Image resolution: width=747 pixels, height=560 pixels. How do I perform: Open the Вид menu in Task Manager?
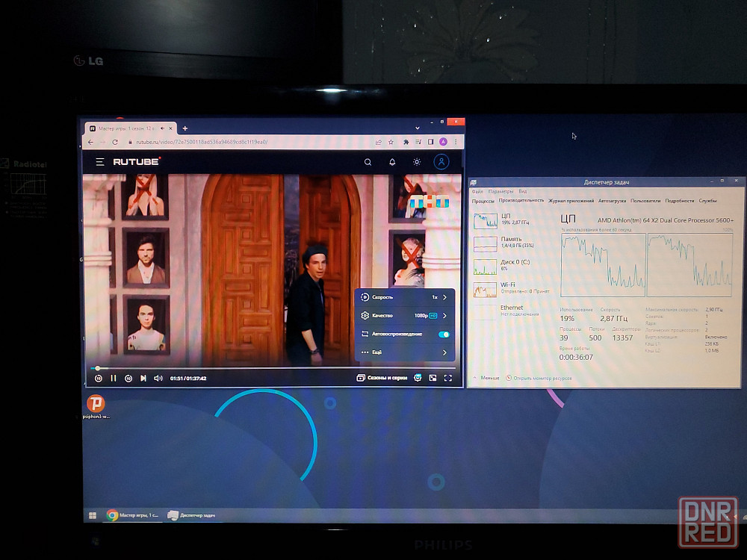click(x=523, y=191)
